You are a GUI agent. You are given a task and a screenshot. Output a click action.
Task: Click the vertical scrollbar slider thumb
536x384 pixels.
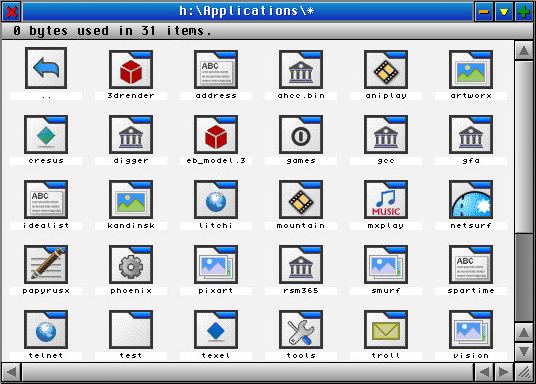(x=524, y=147)
